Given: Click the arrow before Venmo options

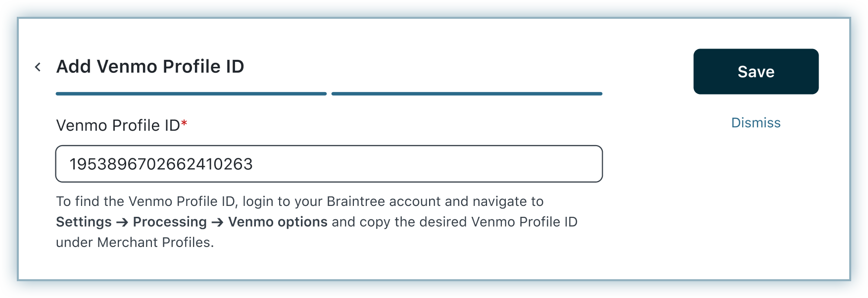Looking at the screenshot, I should click(x=217, y=222).
